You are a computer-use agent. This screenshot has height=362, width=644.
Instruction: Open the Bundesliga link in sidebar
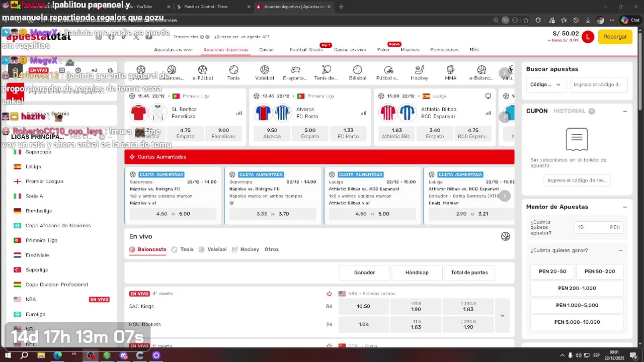coord(39,211)
